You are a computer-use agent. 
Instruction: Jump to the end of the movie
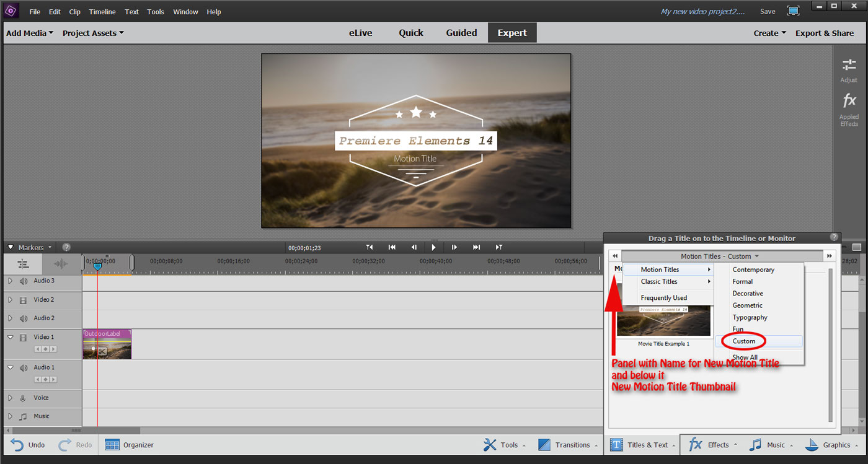tap(476, 247)
